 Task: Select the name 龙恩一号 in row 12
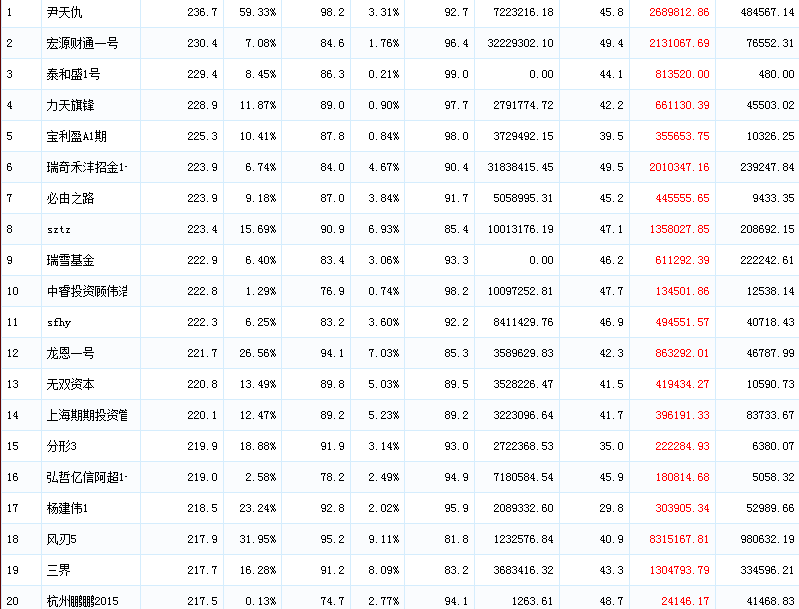point(70,353)
